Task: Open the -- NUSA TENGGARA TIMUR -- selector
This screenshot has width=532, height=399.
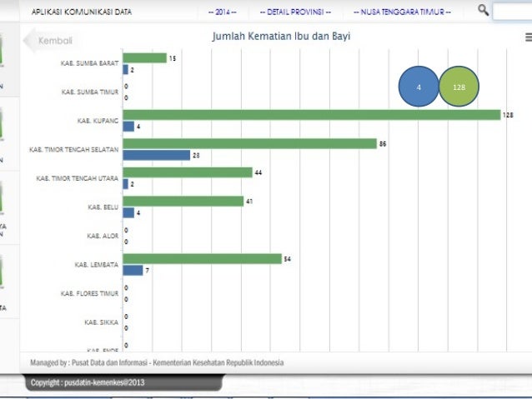Action: point(402,12)
